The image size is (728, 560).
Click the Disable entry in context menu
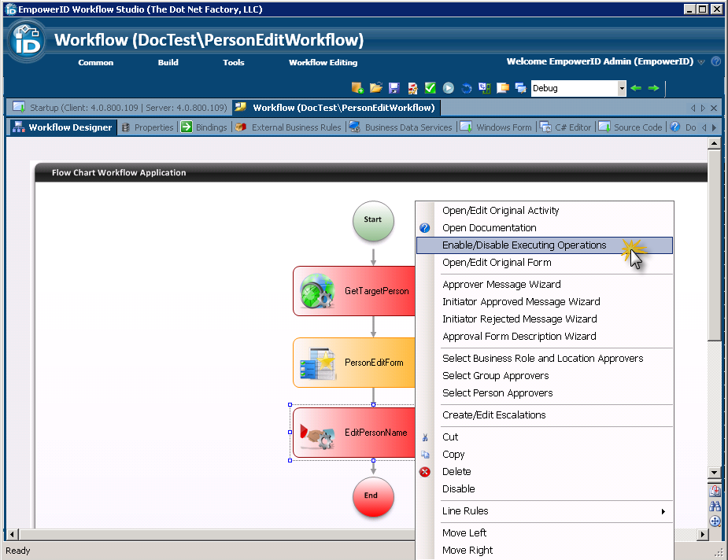coord(459,488)
